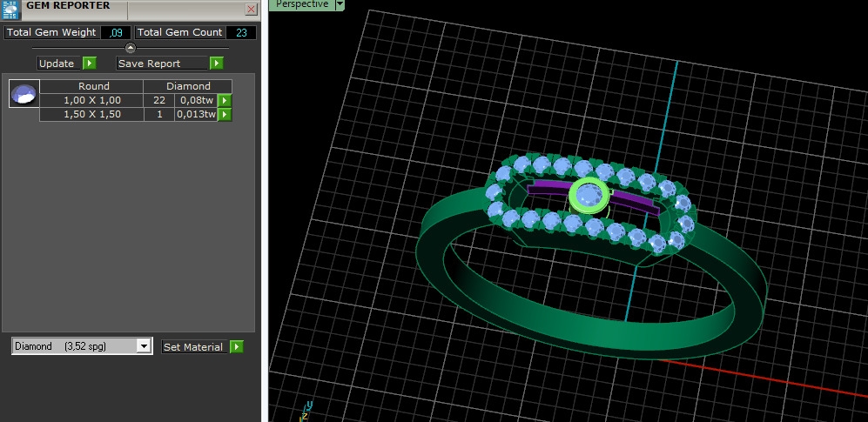
Task: Click the green arrow next to Save Report
Action: [217, 63]
